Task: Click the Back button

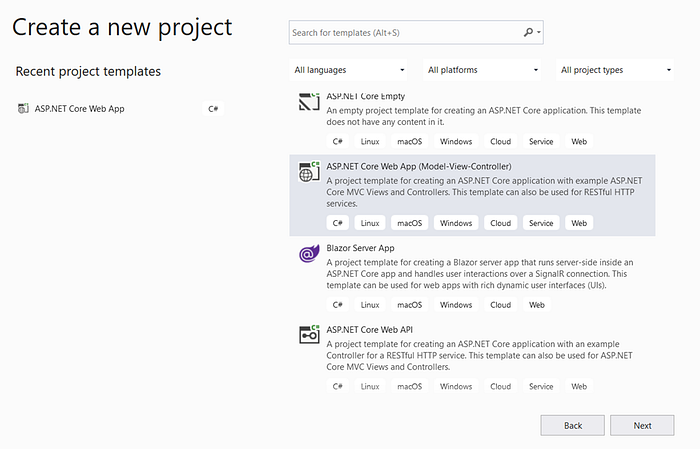Action: [573, 425]
